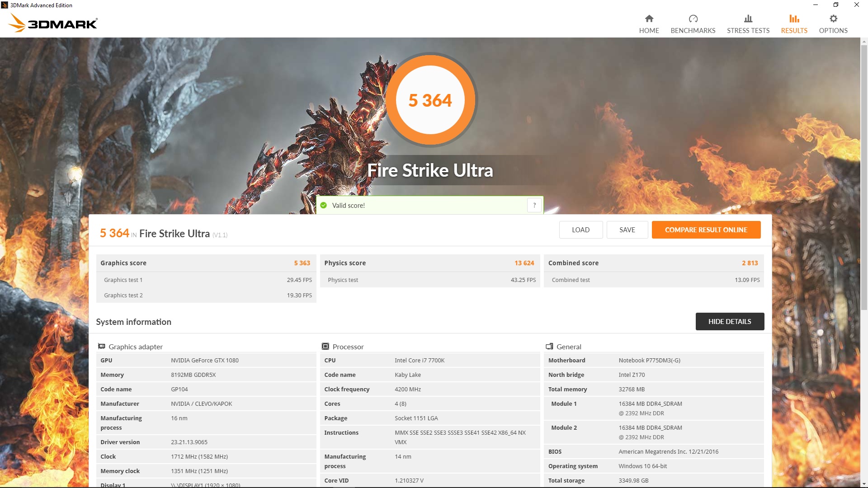The image size is (868, 488).
Task: Click the 3DMark title bar app icon
Action: point(5,5)
